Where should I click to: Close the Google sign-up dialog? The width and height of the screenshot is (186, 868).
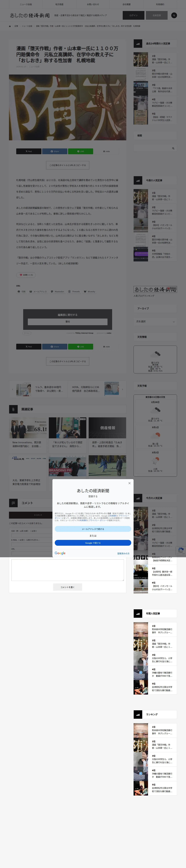click(x=129, y=483)
